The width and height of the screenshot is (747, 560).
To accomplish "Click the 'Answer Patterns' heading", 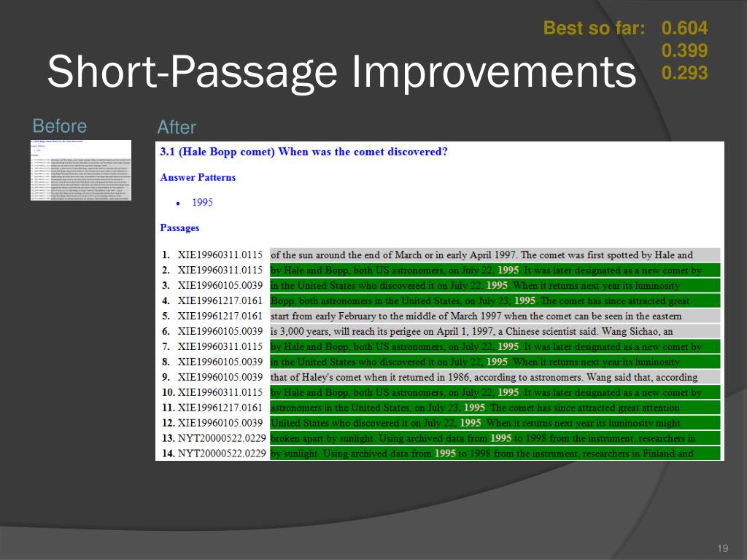I will pyautogui.click(x=198, y=177).
